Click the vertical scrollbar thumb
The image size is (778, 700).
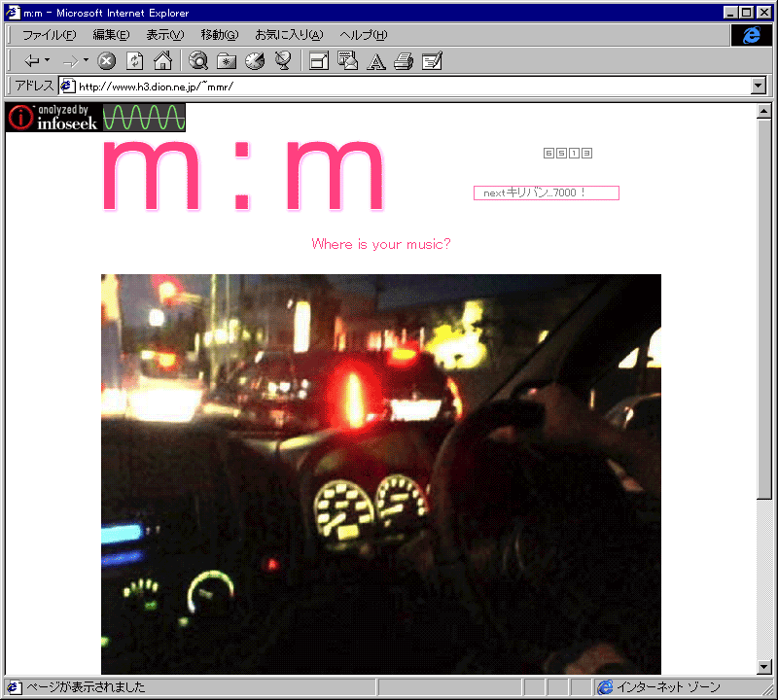[764, 308]
